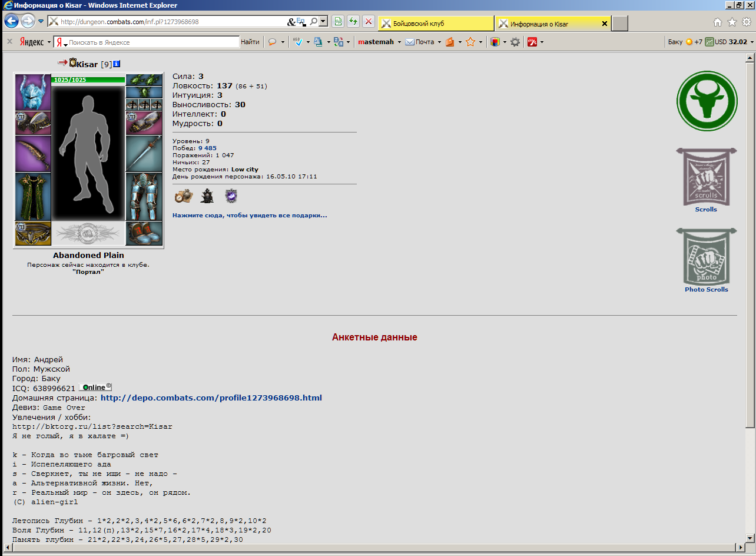Close the Информация о Kisar tab
Viewport: 756px width, 556px height.
pos(604,24)
